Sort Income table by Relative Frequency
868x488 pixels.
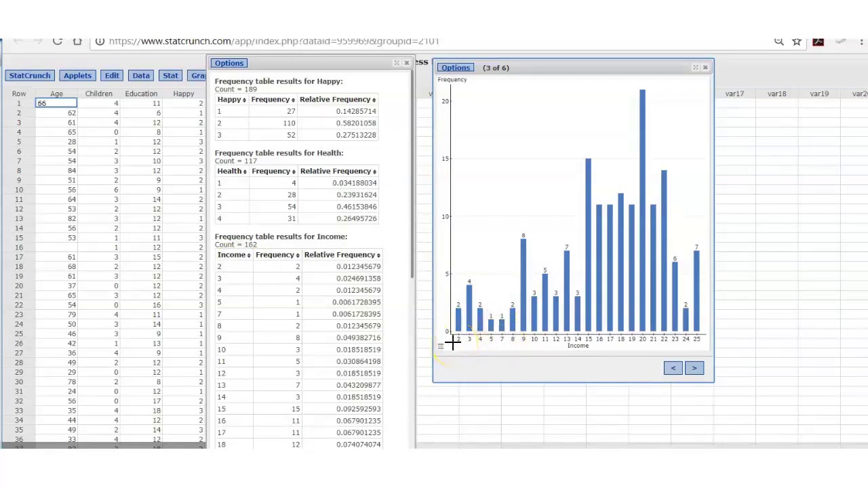point(342,255)
